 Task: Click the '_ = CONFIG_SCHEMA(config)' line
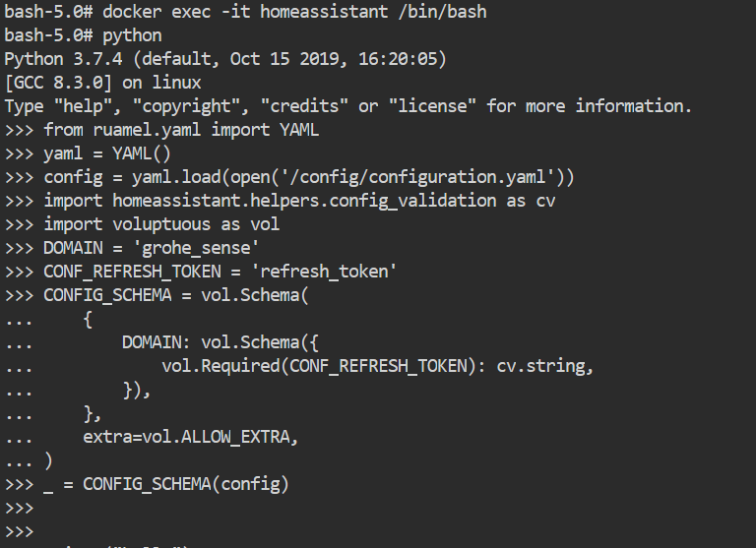click(x=166, y=484)
